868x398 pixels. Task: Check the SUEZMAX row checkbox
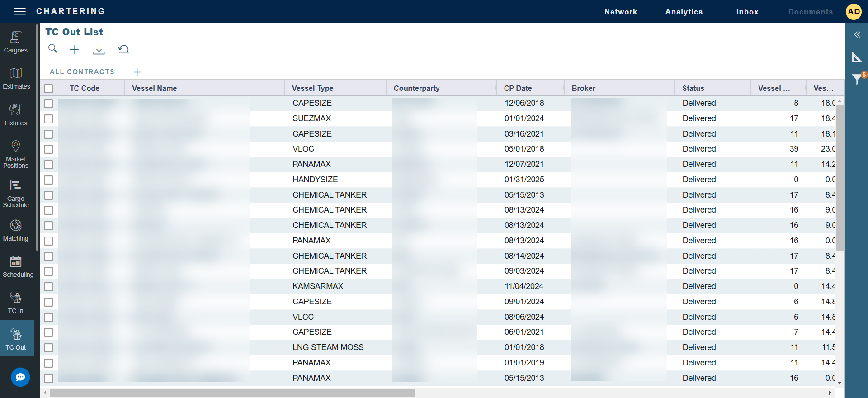(x=49, y=119)
